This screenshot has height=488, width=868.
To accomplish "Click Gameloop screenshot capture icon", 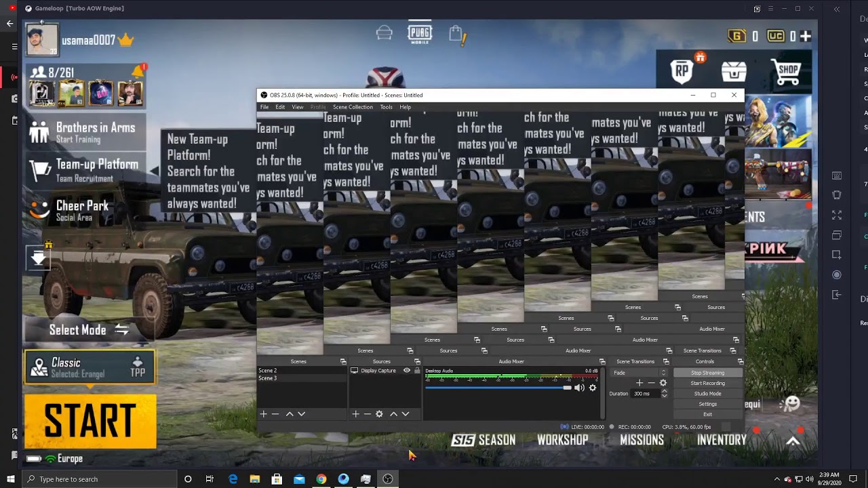I will click(x=837, y=255).
